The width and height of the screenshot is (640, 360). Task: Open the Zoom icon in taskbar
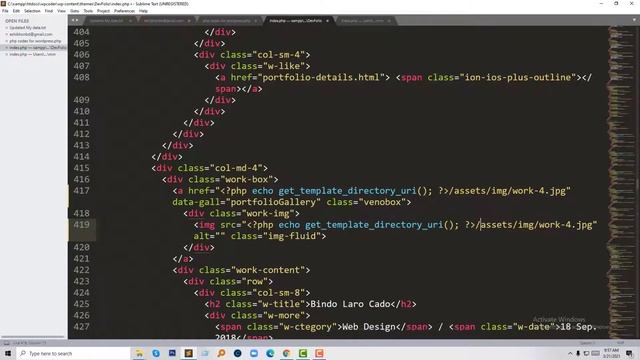254,353
